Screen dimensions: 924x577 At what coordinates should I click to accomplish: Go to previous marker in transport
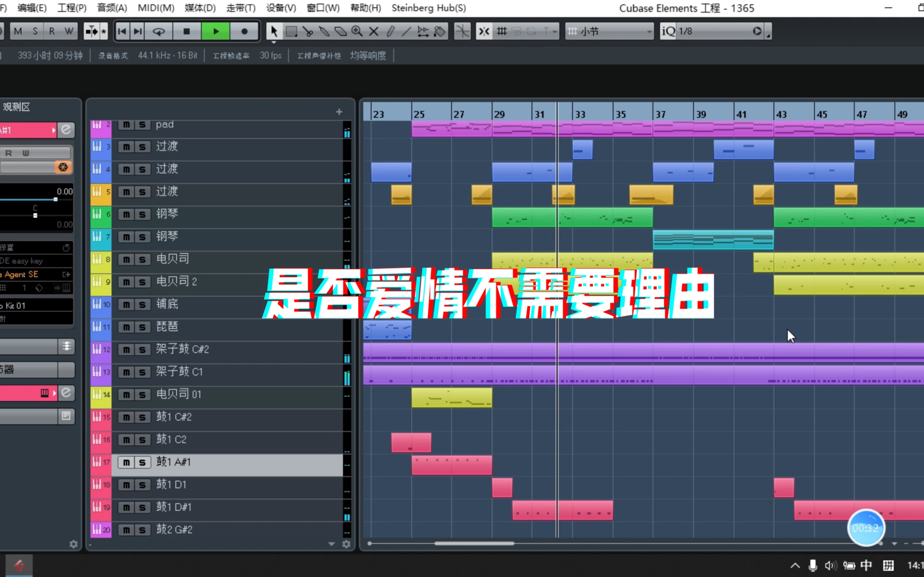[x=122, y=31]
